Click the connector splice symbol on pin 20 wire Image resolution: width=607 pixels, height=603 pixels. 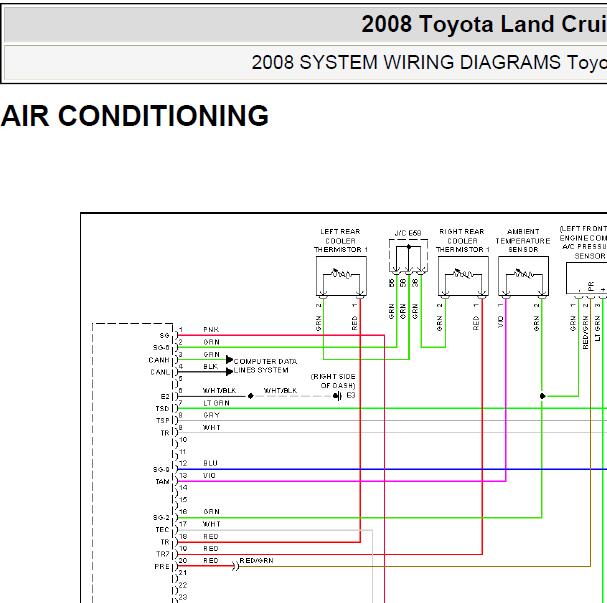[x=236, y=566]
